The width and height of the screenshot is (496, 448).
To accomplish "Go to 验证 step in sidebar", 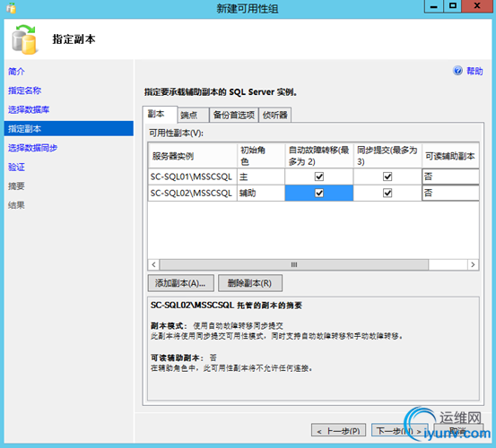I will coord(16,167).
